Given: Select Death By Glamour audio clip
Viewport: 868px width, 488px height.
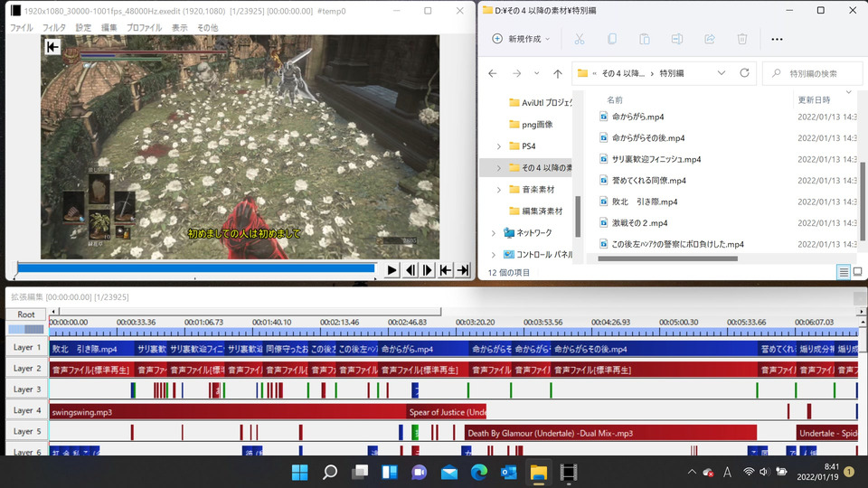Looking at the screenshot, I should (610, 433).
